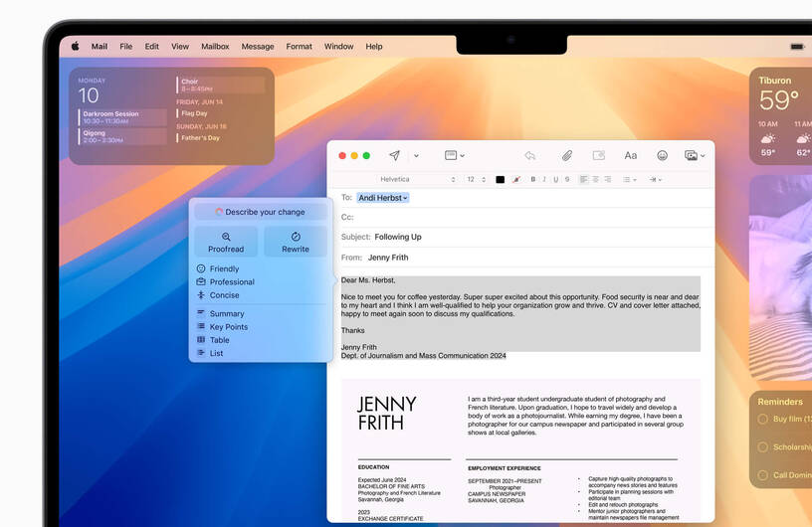This screenshot has width=812, height=527.
Task: Click the Proofread magnifier icon
Action: (226, 237)
